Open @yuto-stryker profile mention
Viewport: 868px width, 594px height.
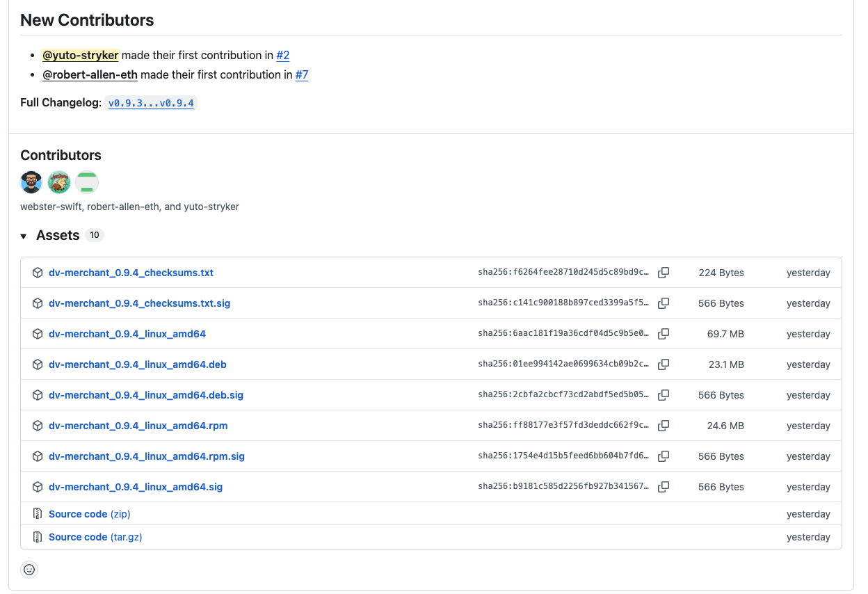[x=81, y=55]
